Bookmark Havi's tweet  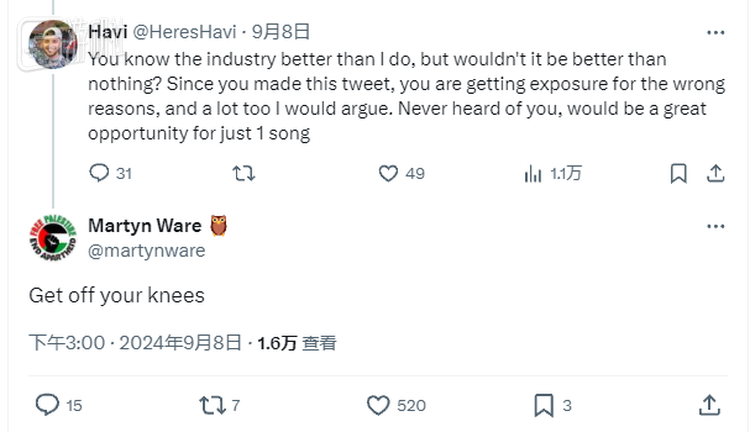pyautogui.click(x=679, y=173)
